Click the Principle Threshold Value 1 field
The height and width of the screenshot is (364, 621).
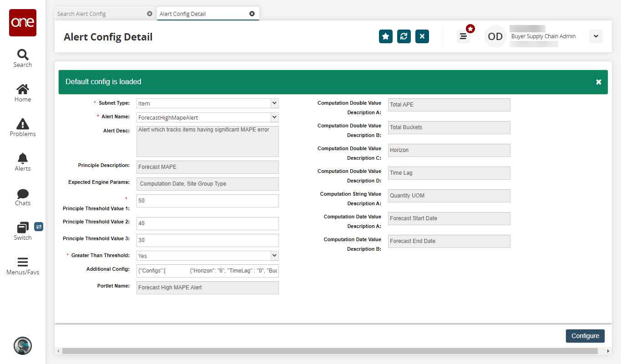click(x=207, y=201)
